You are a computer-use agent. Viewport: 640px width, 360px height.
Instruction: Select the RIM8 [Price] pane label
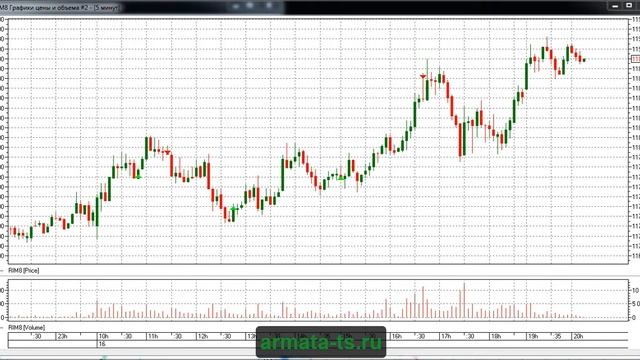coord(24,271)
